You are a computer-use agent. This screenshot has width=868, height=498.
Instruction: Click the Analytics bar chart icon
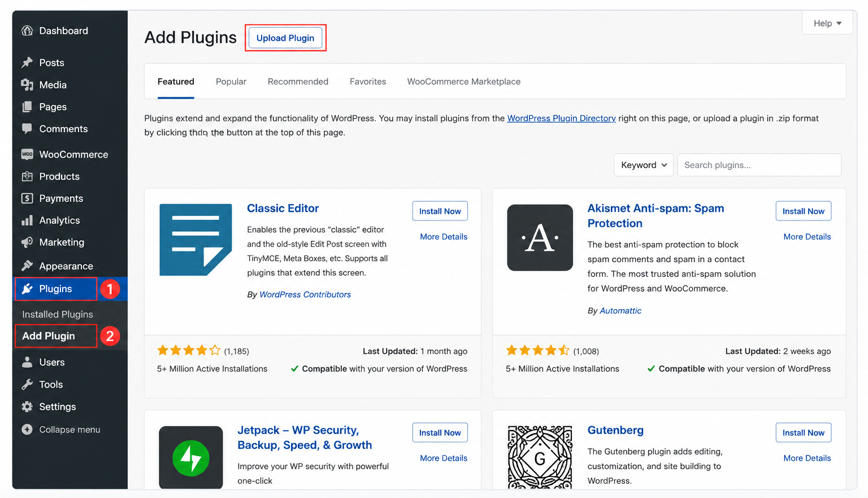[x=27, y=220]
